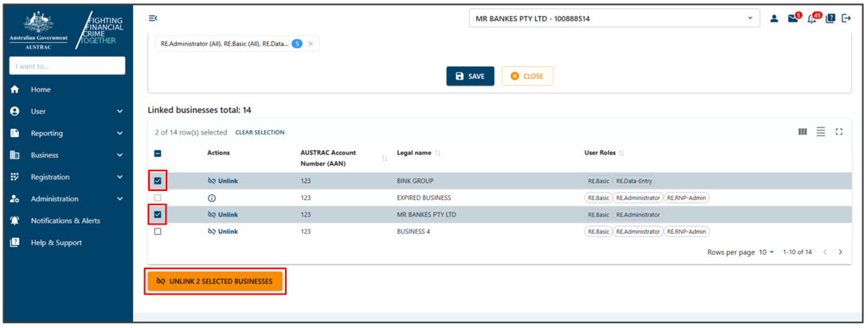Click the User icon in sidebar
This screenshot has height=328, width=868.
(15, 111)
